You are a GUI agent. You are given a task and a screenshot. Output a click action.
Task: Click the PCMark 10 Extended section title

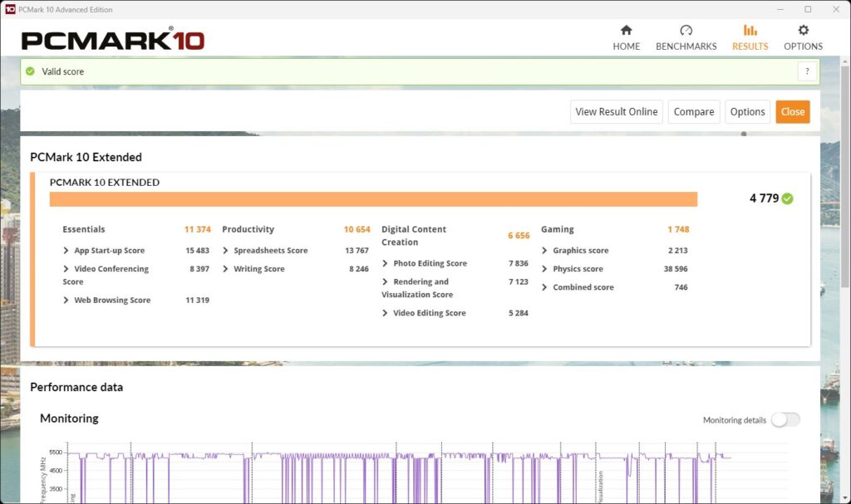coord(86,157)
